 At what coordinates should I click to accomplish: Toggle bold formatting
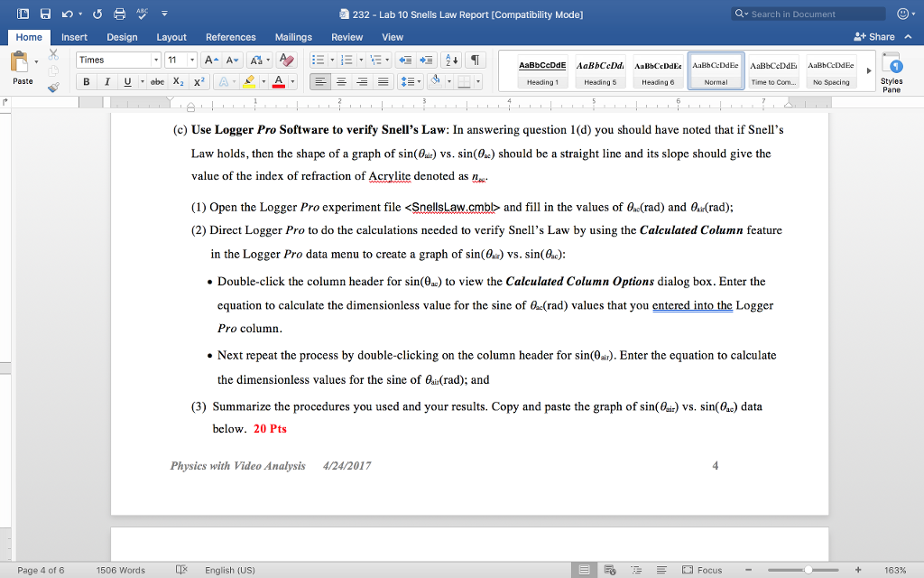pos(86,81)
